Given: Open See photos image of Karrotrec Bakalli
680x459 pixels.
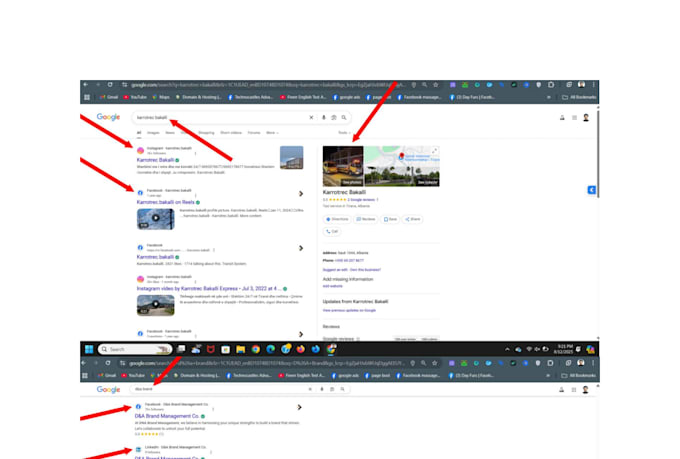Looking at the screenshot, I should tap(343, 166).
